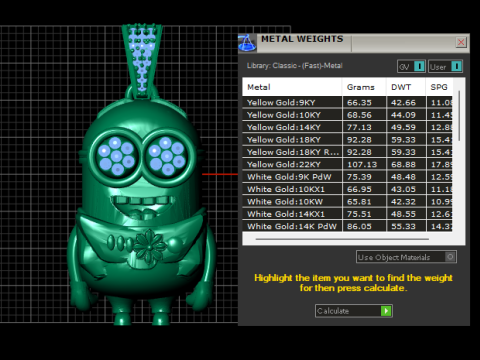Sort by the Metal column header
Screen dimensions: 480x360
pyautogui.click(x=292, y=87)
